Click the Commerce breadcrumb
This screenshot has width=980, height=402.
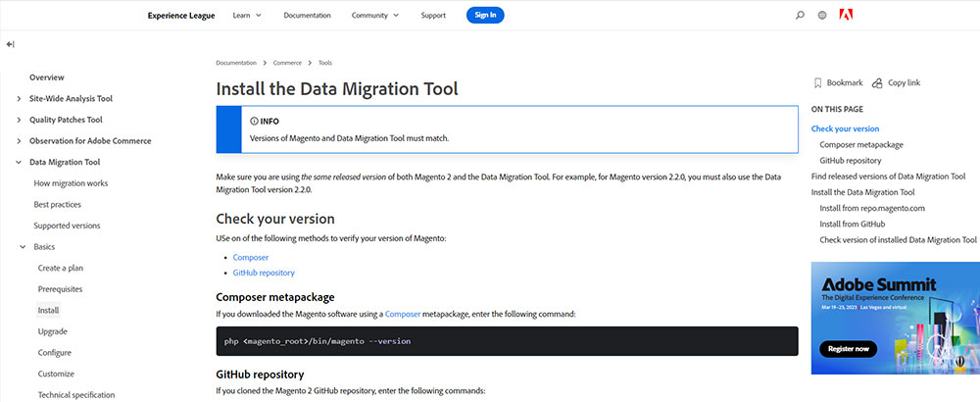point(287,63)
